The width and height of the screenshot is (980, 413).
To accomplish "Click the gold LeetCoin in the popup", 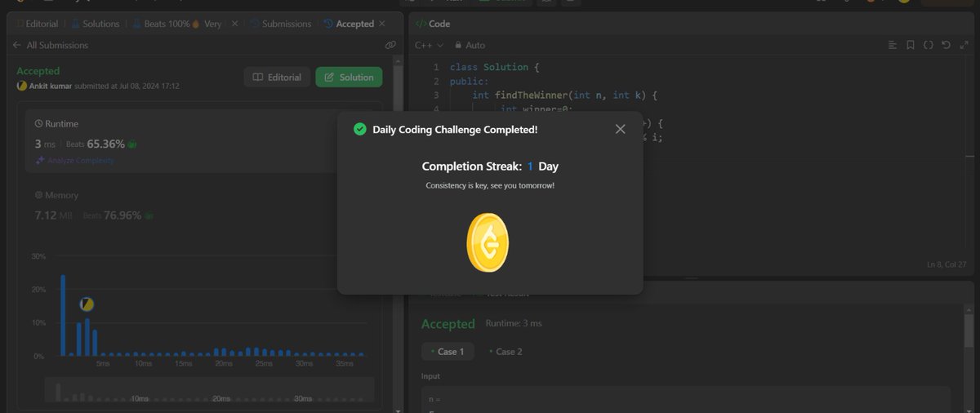I will tap(488, 244).
